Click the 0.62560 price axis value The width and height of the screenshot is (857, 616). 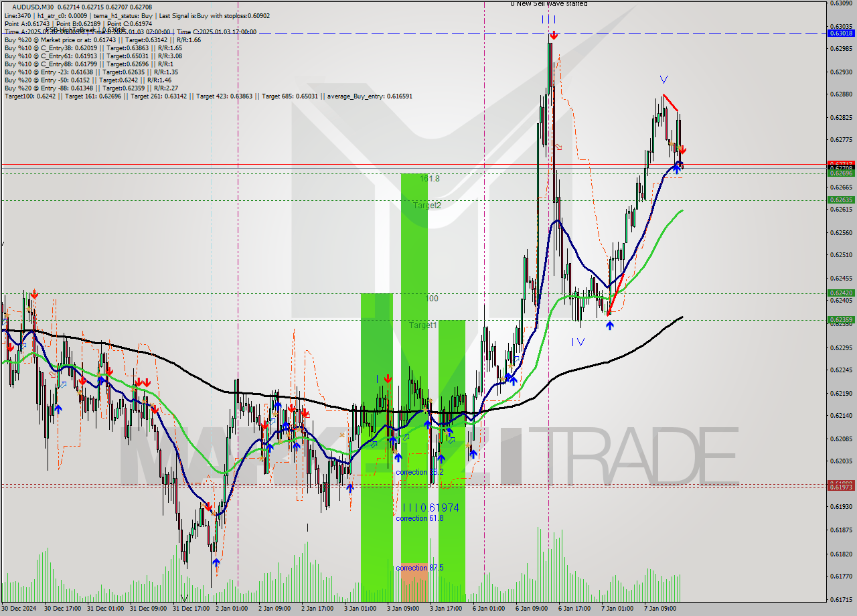coord(841,232)
